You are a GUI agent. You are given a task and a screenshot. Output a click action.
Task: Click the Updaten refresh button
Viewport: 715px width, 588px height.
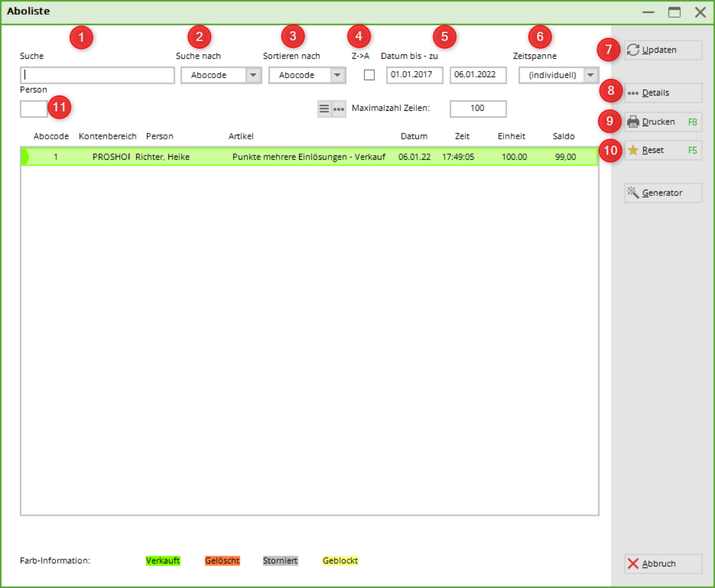(663, 50)
